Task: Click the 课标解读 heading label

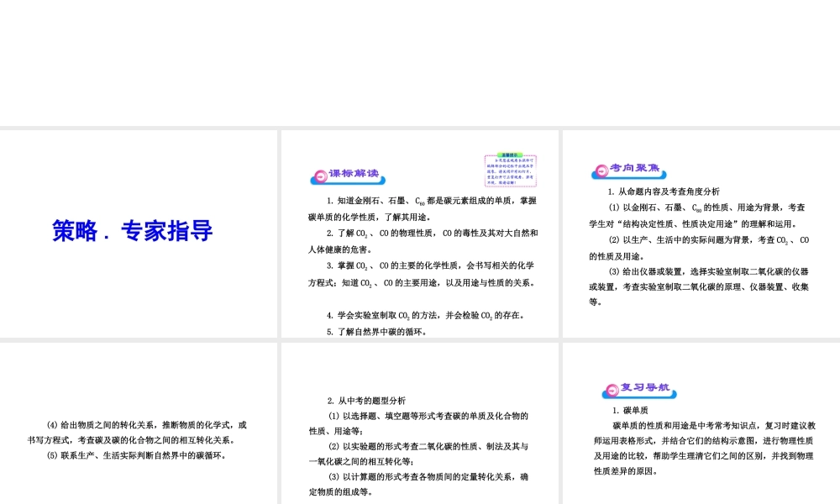Action: 354,174
